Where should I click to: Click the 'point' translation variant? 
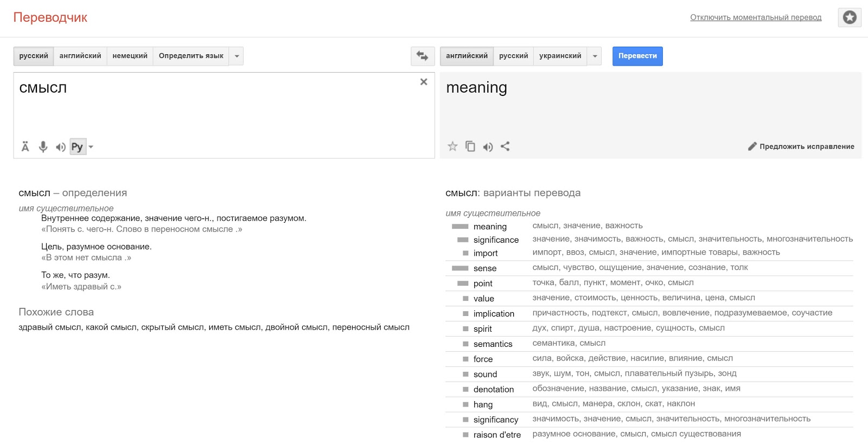click(483, 283)
